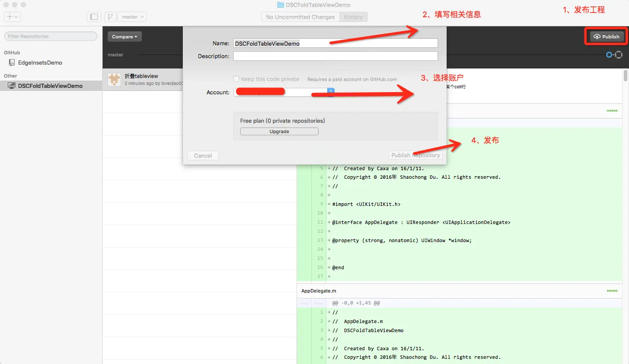The width and height of the screenshot is (629, 364).
Task: Click the Publish button
Action: point(606,37)
